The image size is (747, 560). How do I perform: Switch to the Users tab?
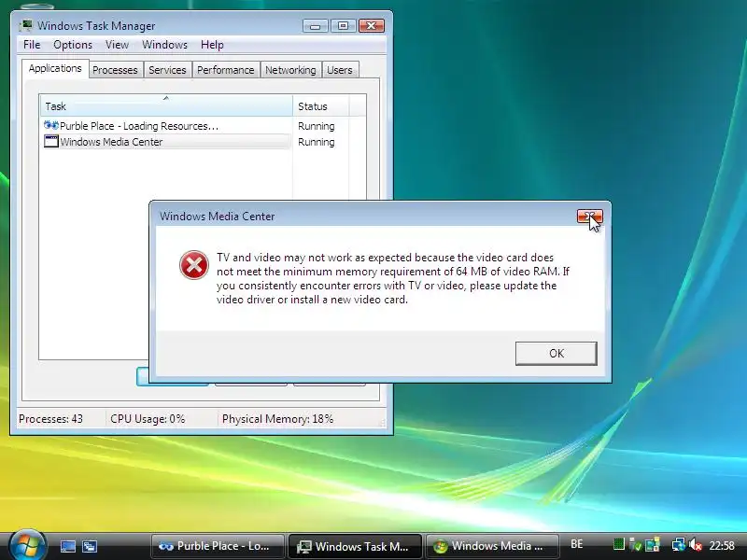click(340, 70)
